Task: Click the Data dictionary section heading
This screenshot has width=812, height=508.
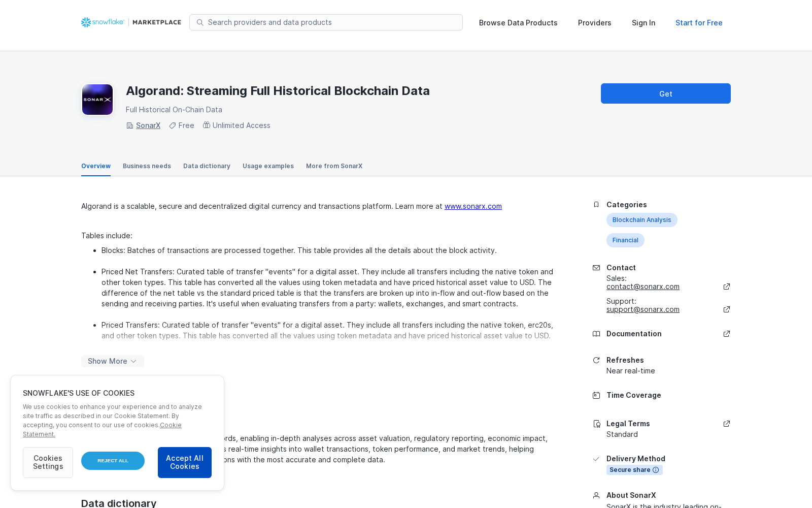Action: coord(119,503)
